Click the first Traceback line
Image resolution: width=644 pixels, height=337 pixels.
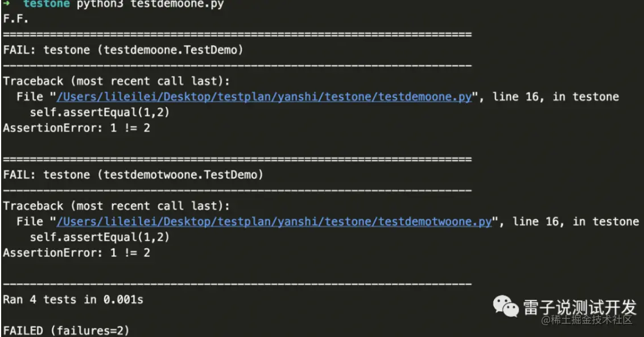[x=116, y=81]
